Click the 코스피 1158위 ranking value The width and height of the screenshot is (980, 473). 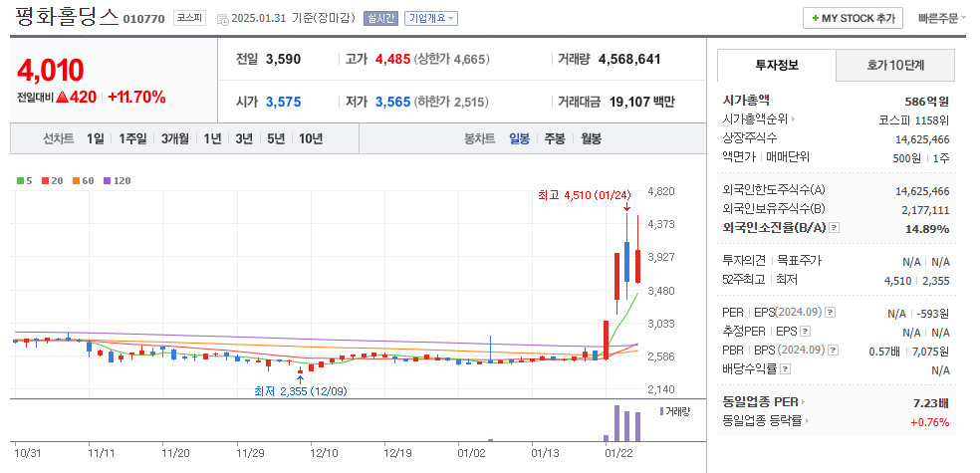click(x=914, y=120)
